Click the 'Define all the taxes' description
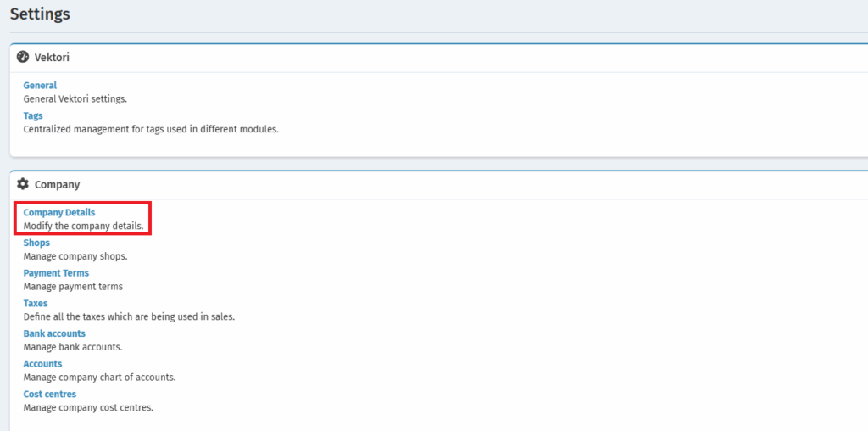Image resolution: width=868 pixels, height=431 pixels. tap(129, 317)
